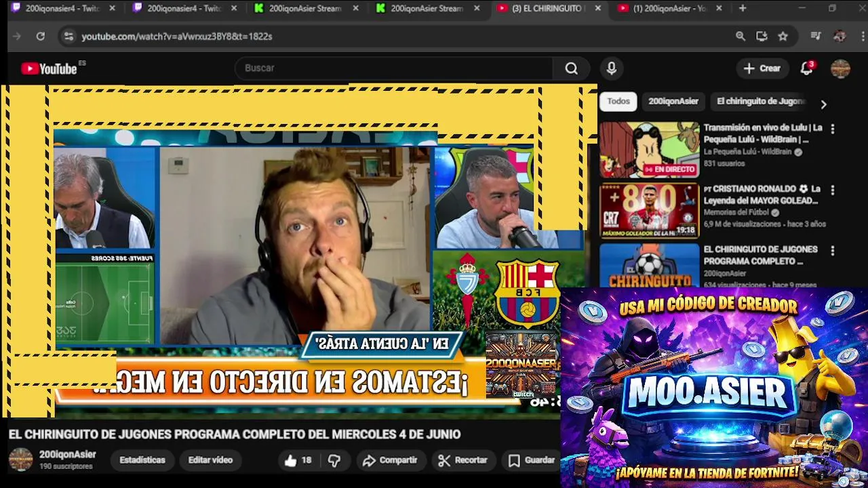Screen dimensions: 868x488
Task: Switch to the first 200iqonasier4 Twitch tab
Action: click(x=63, y=8)
